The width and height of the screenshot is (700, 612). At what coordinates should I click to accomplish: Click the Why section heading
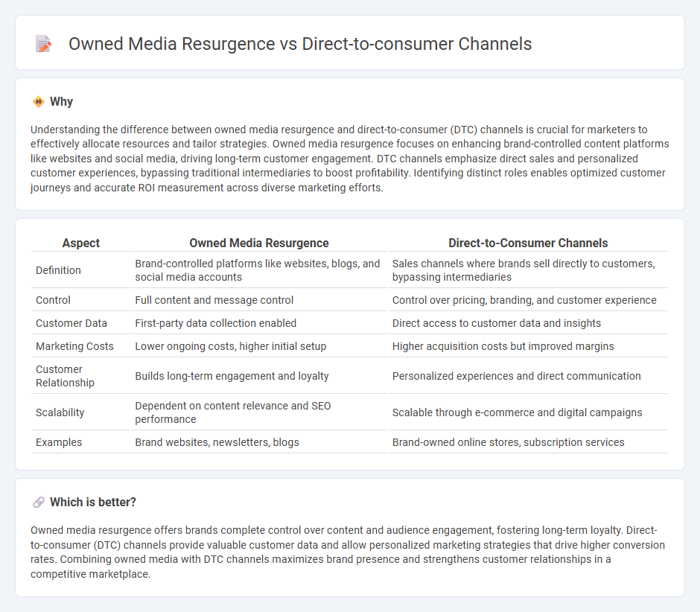click(61, 102)
